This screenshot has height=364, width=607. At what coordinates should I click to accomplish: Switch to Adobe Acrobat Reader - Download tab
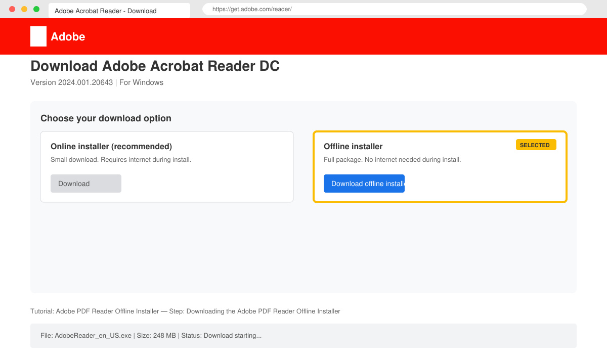coord(119,11)
